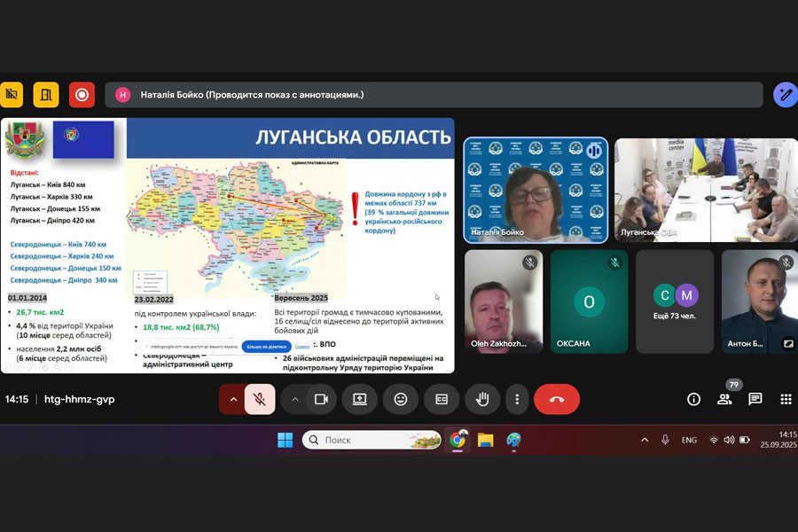
Task: Open more options three-dot menu
Action: coord(517,399)
